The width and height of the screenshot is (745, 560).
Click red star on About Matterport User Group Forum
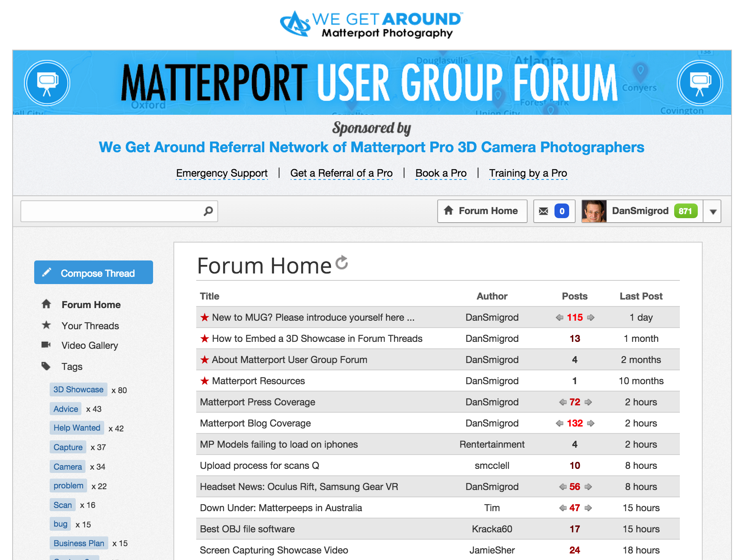[x=205, y=359]
